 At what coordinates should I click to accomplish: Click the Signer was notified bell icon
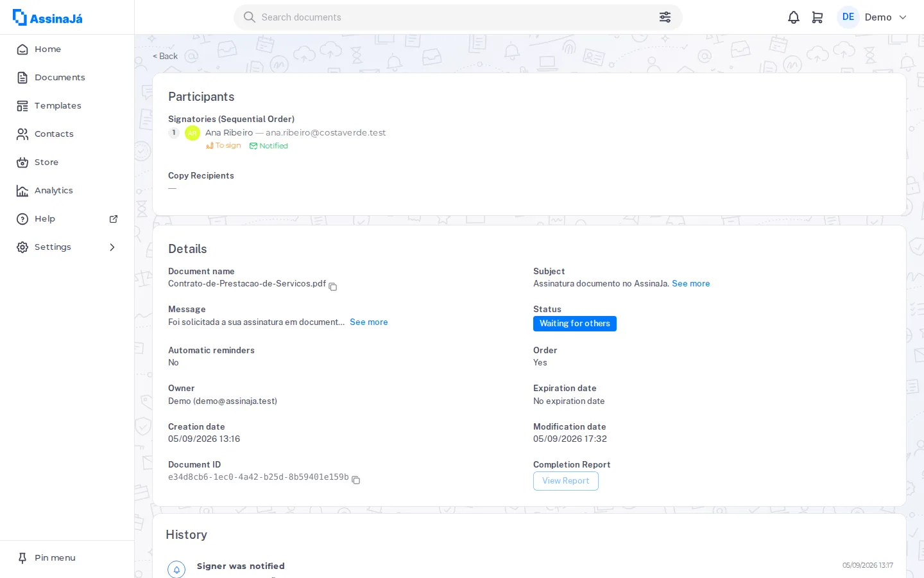point(176,570)
